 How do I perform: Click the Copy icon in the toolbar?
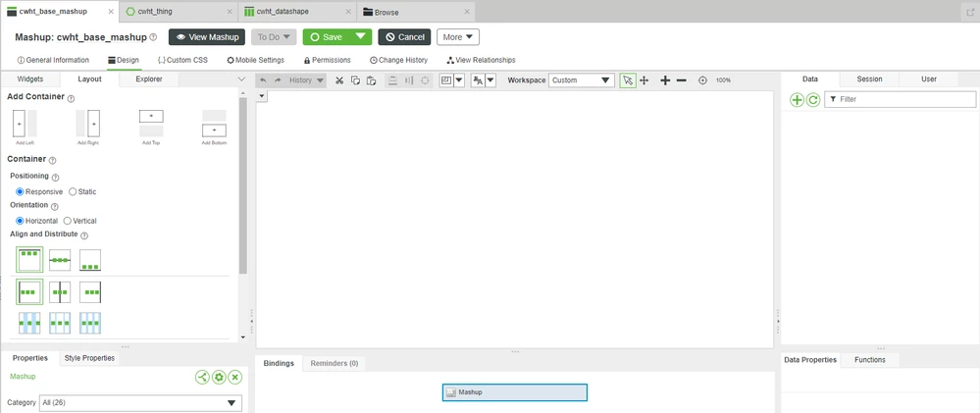coord(355,80)
